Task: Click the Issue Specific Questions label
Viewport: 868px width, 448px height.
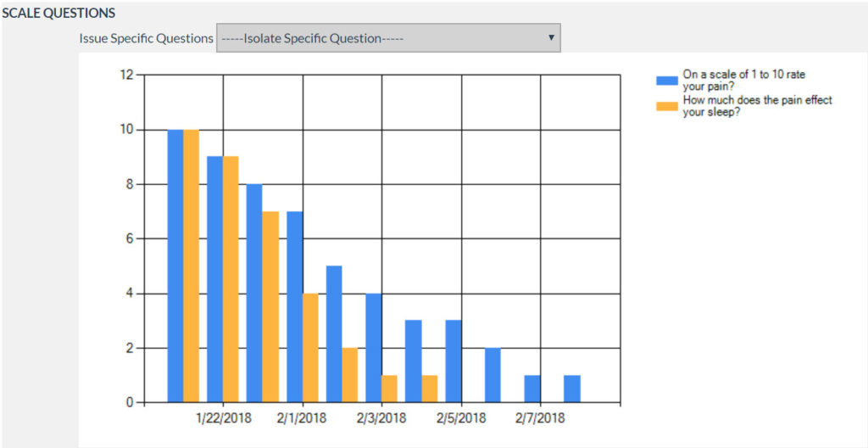Action: click(x=146, y=38)
